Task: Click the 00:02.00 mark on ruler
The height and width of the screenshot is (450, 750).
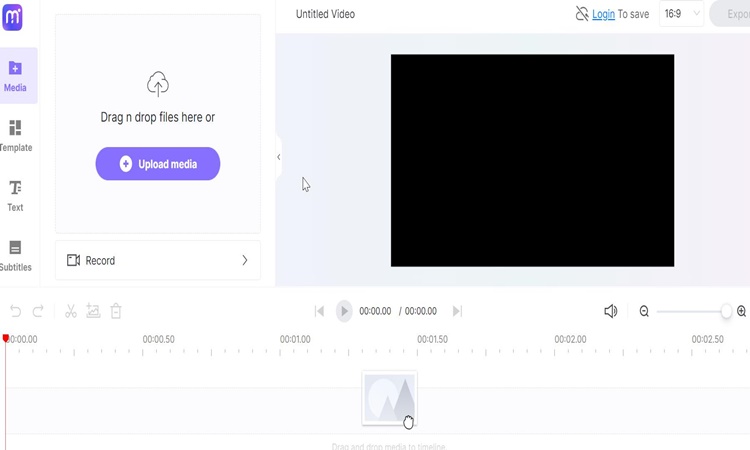Action: coord(570,339)
